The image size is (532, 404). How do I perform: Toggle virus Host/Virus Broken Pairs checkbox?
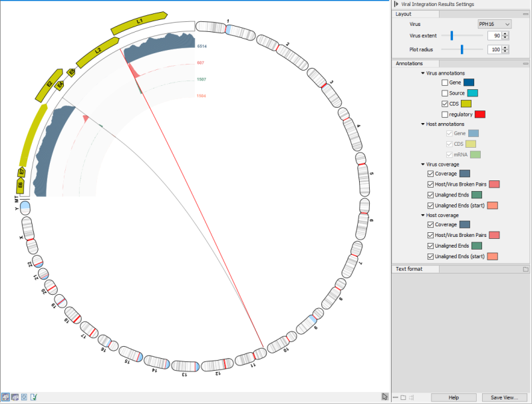[430, 184]
